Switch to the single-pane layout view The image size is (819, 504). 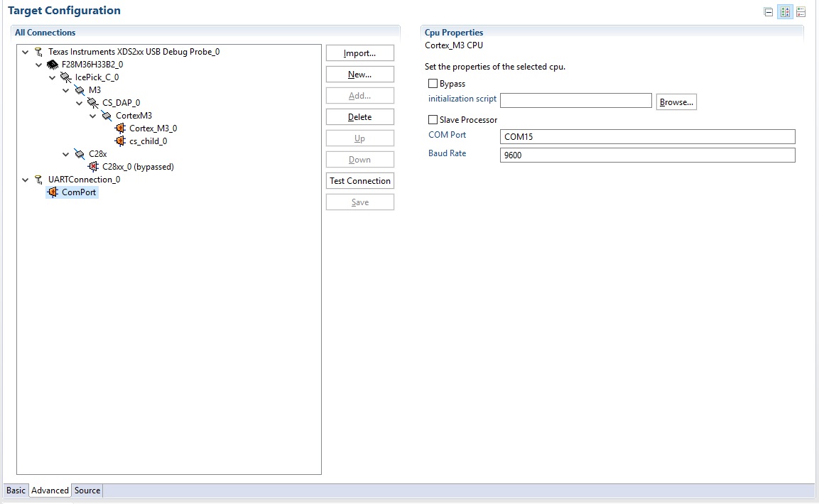pyautogui.click(x=768, y=11)
